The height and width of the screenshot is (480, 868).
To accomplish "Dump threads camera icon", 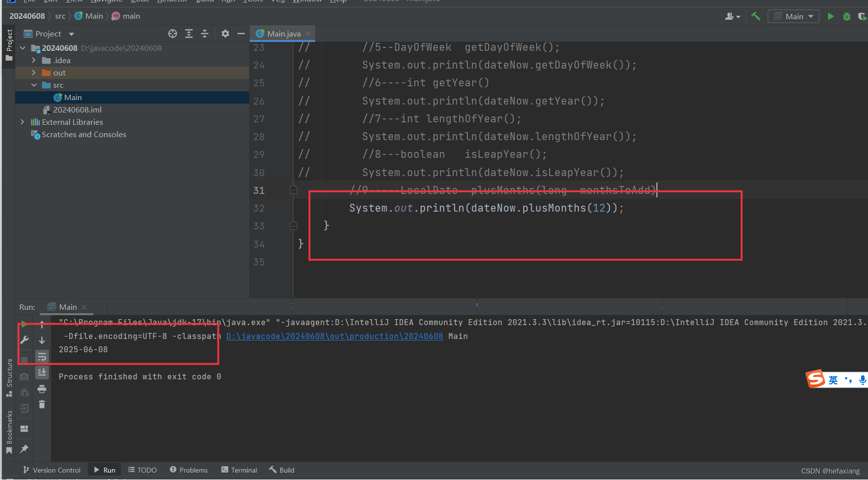I will coord(24,376).
